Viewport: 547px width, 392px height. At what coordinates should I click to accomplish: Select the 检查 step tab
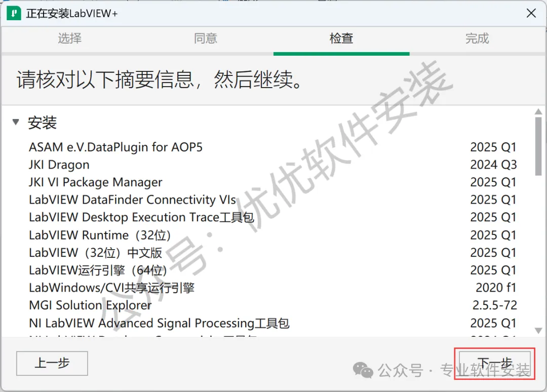[x=341, y=38]
